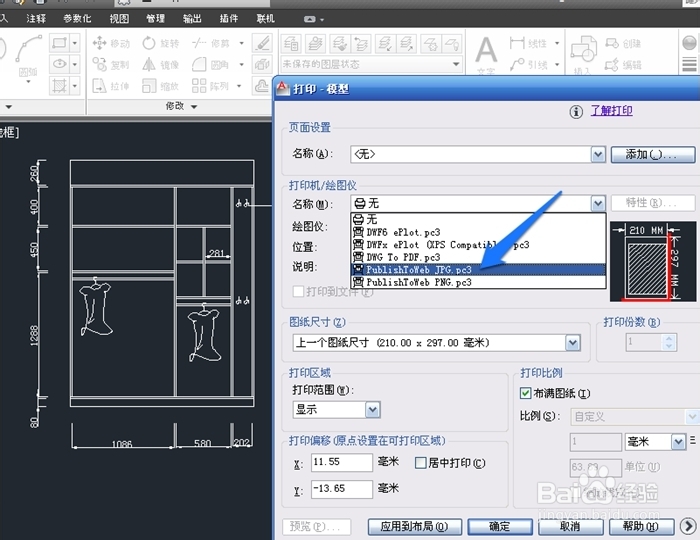Open the Rectangle tool dropdown arrow
The height and width of the screenshot is (540, 700).
(x=75, y=43)
